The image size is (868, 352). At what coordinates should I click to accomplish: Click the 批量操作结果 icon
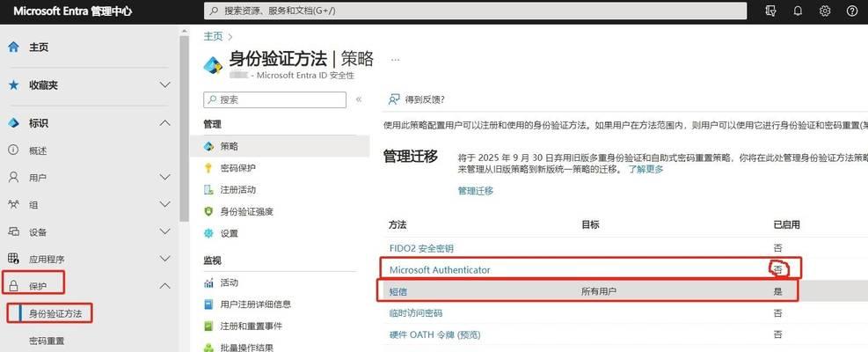click(x=208, y=348)
